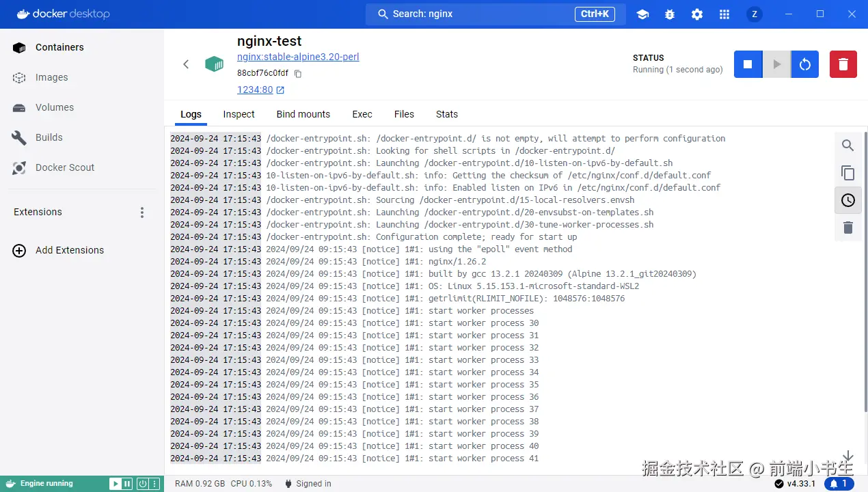Click the v4.33.1 version indicator
Image resolution: width=868 pixels, height=492 pixels.
coord(796,484)
